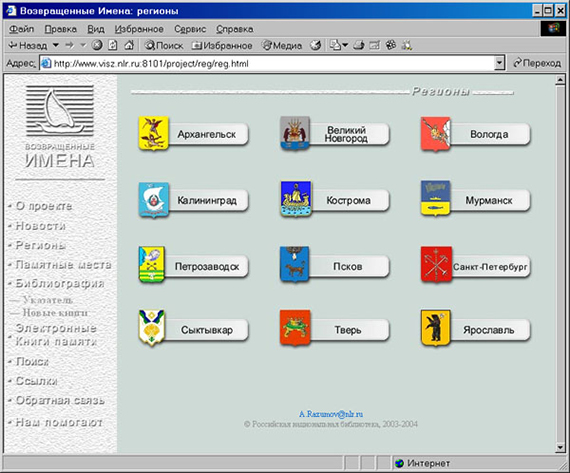Click the Сыктывкар coat of arms

point(152,327)
